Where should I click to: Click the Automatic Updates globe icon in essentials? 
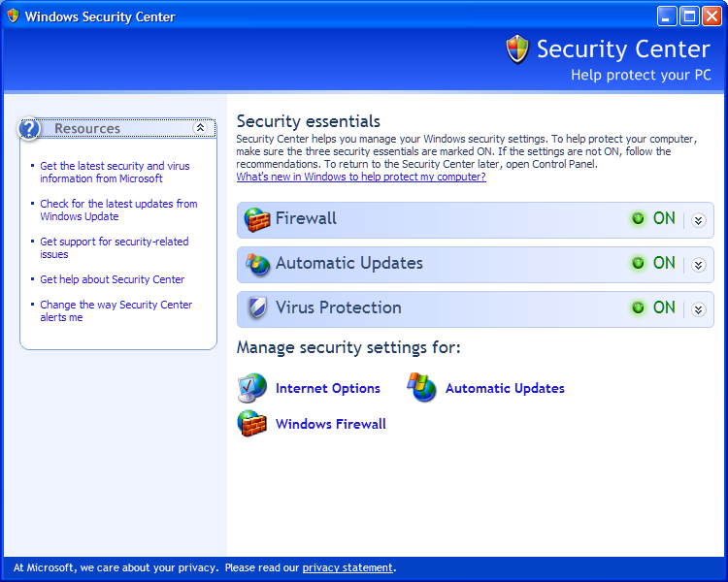(x=257, y=264)
